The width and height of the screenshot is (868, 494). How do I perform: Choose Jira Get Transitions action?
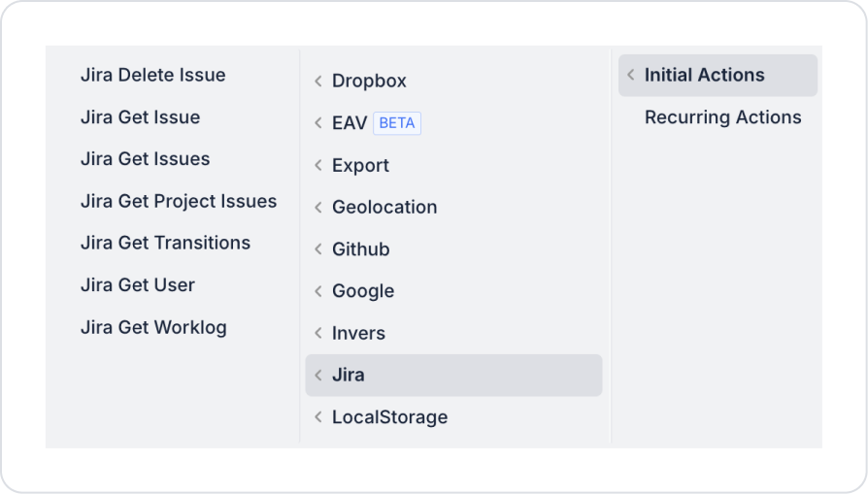165,243
